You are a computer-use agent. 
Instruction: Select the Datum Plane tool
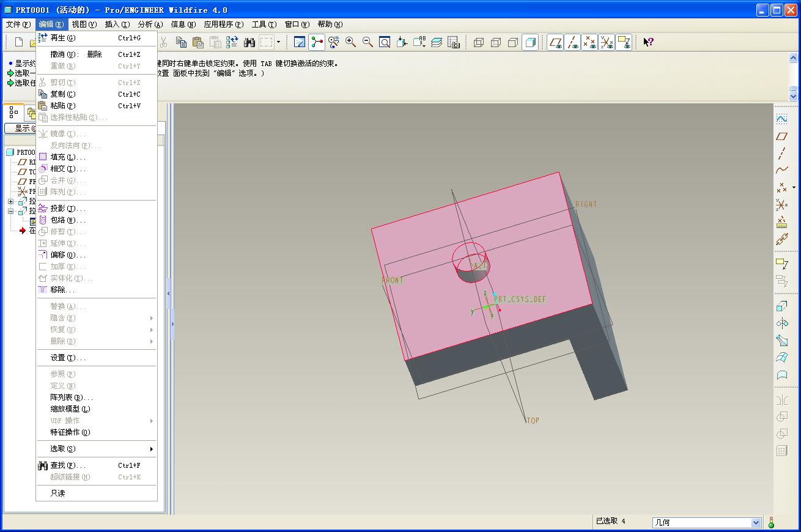click(x=782, y=136)
